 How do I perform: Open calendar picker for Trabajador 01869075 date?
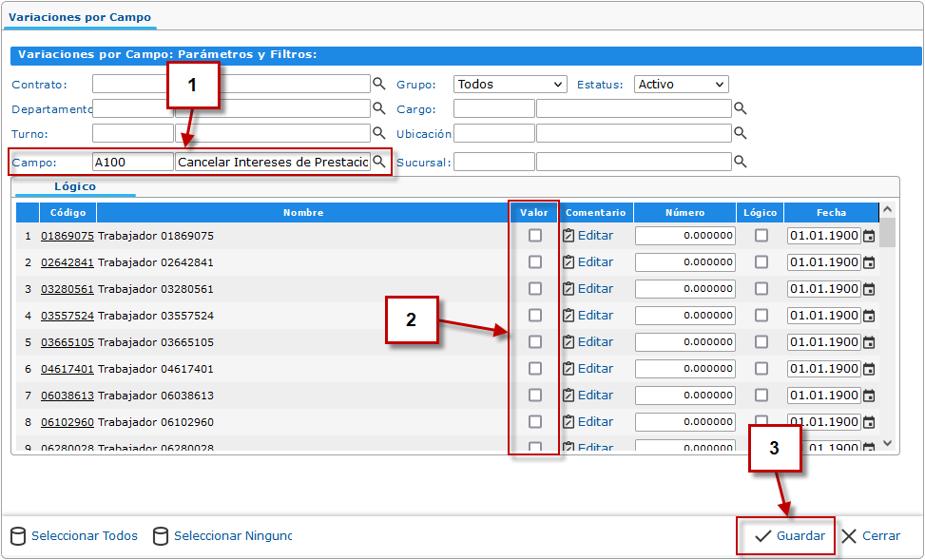click(868, 236)
